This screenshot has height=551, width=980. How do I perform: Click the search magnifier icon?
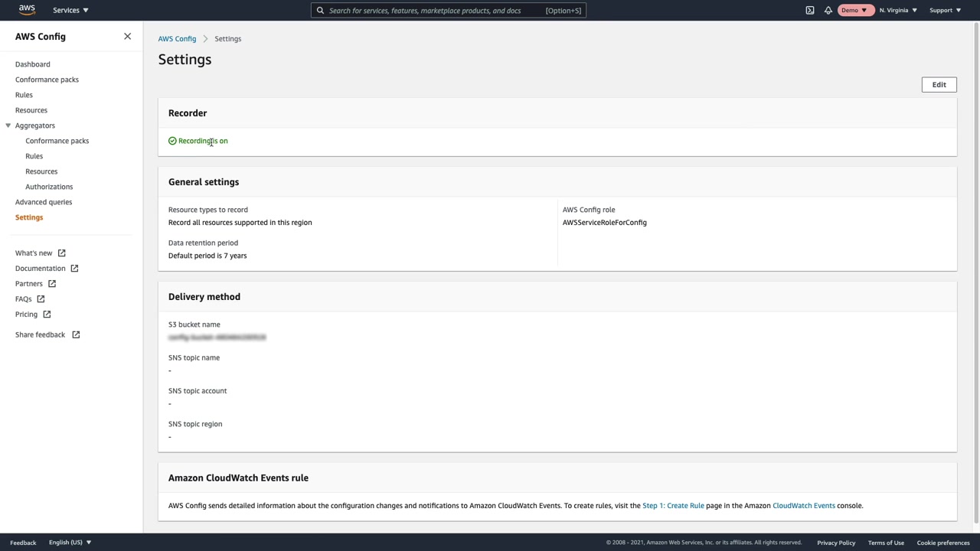(x=320, y=11)
